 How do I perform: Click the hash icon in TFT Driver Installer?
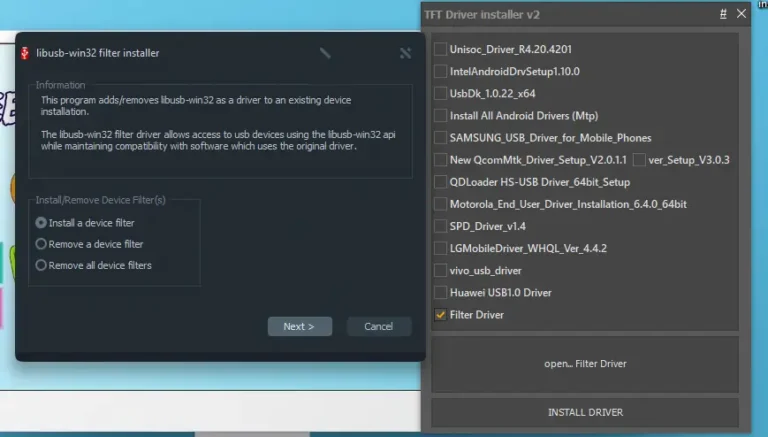tap(723, 14)
